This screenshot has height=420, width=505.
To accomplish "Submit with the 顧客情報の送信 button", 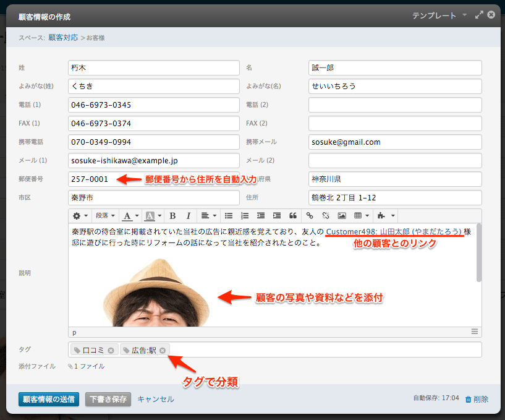I will pos(48,399).
